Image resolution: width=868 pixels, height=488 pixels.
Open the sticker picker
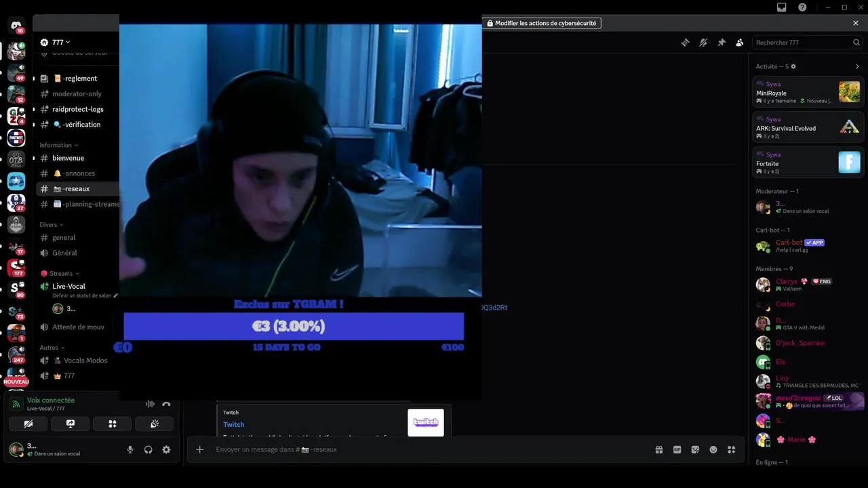coord(695,449)
